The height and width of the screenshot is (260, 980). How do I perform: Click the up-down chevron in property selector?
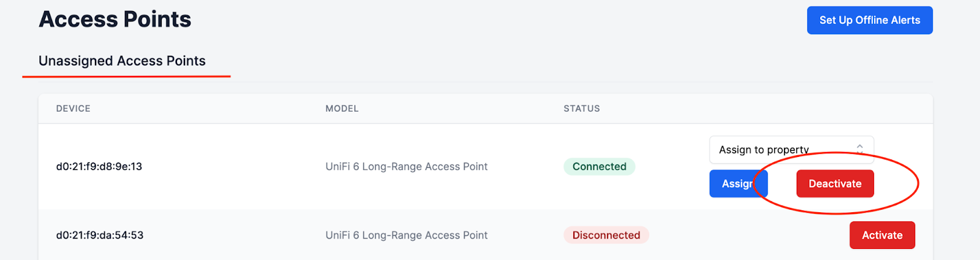point(860,149)
